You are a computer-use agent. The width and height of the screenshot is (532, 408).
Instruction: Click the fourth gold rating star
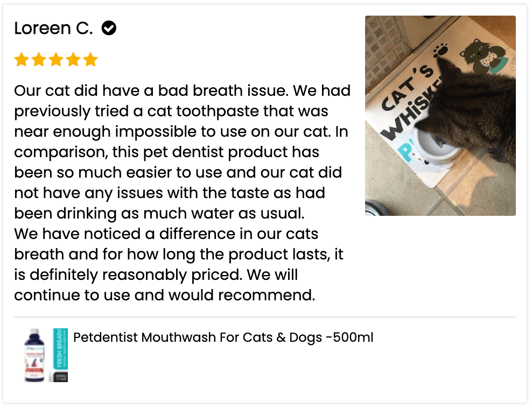tap(73, 59)
